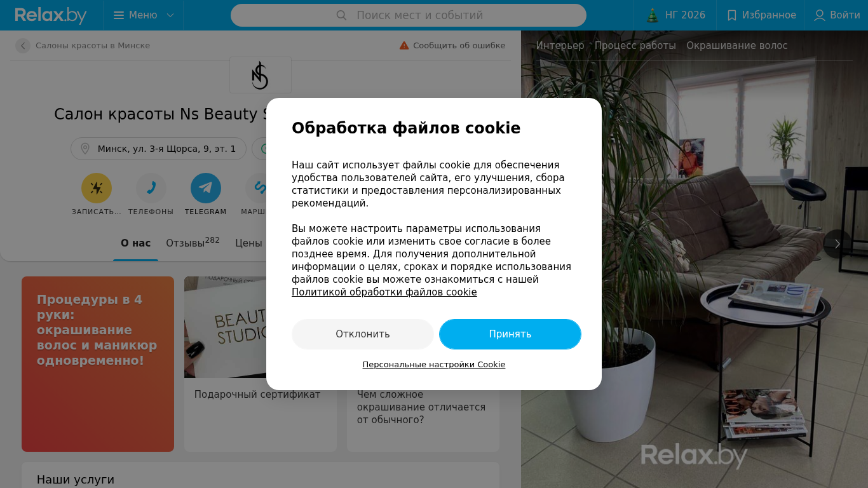Open the Telegram icon

pos(206,188)
